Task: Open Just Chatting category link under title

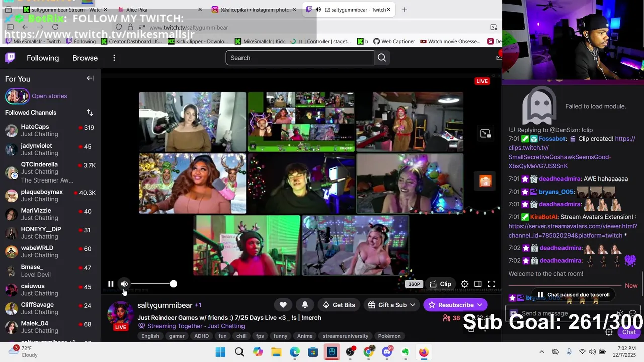Action: coord(226,326)
